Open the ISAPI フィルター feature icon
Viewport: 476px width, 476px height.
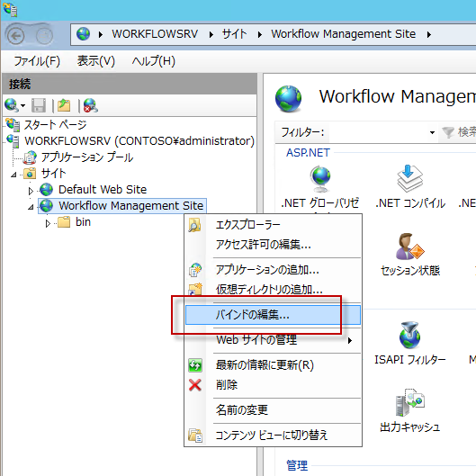click(x=409, y=335)
